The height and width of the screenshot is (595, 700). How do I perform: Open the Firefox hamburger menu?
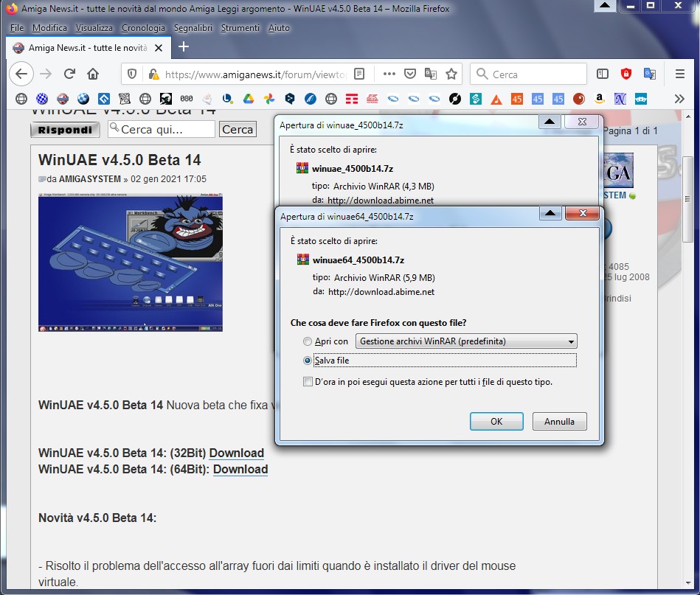(x=680, y=74)
